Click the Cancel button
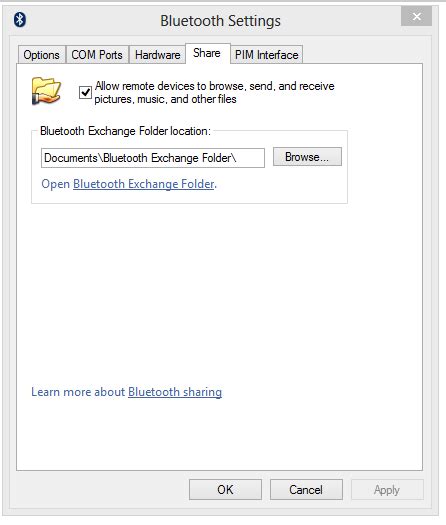Screen dimensions: 446x525 306,490
